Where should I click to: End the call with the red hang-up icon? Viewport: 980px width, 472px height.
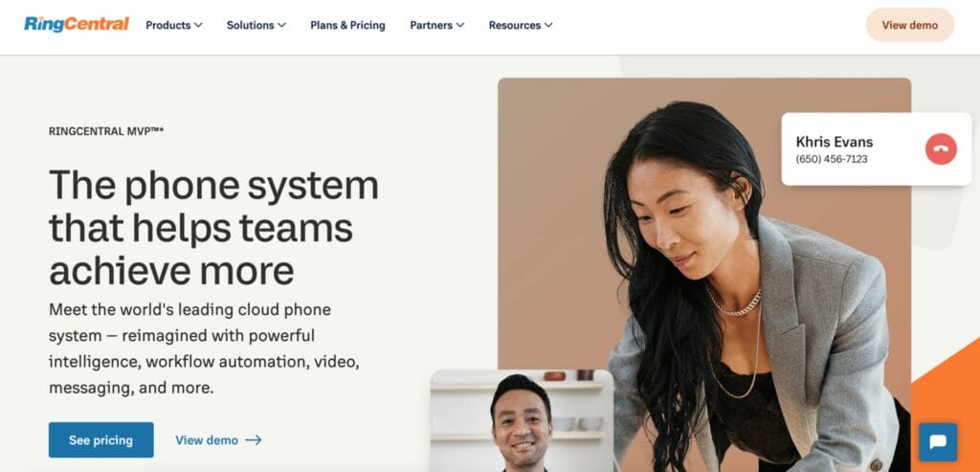pyautogui.click(x=941, y=149)
